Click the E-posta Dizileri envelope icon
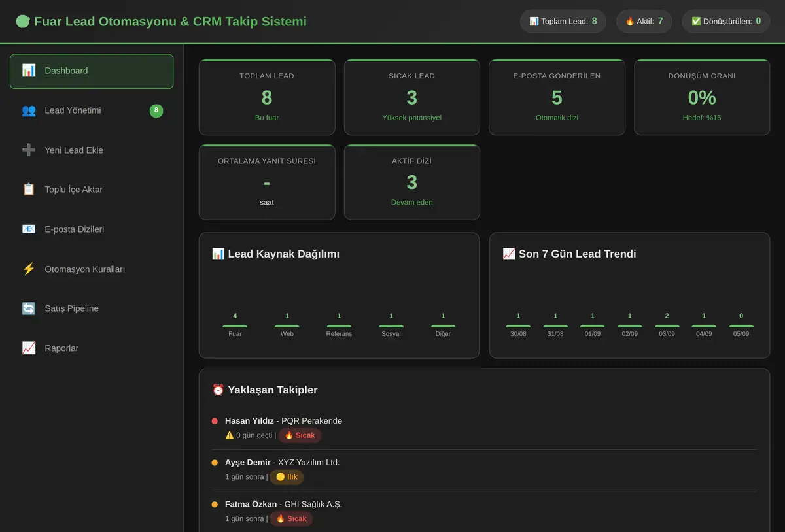The image size is (785, 532). pos(29,229)
